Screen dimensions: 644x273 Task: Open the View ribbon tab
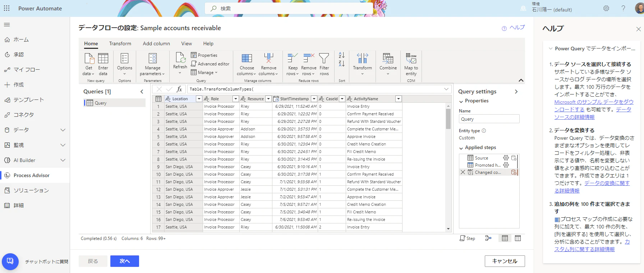[x=187, y=43]
